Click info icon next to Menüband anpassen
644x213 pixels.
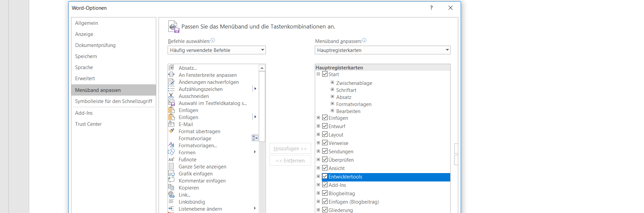click(364, 41)
